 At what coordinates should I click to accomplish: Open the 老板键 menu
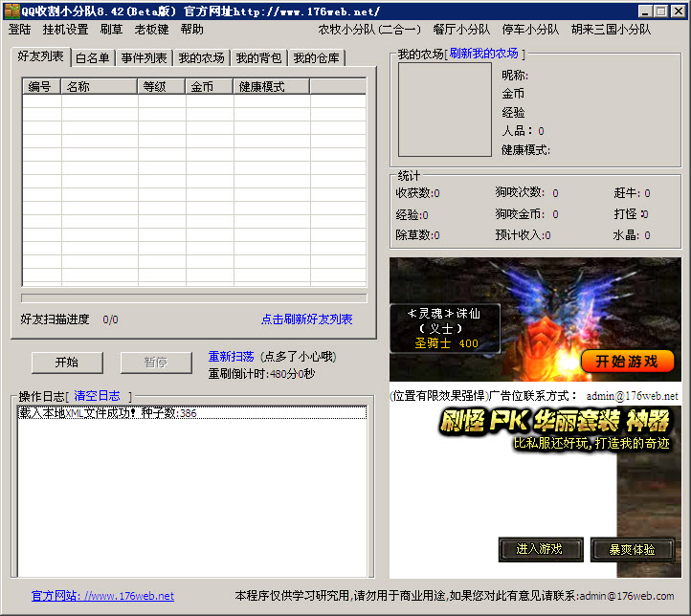click(151, 30)
